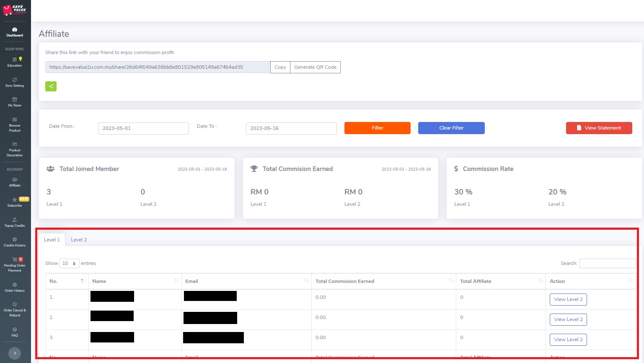Screen dimensions: 644x363
Task: View Level 2 for row 3
Action: coord(568,340)
